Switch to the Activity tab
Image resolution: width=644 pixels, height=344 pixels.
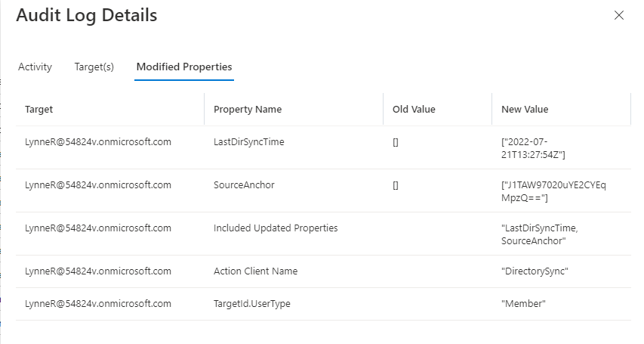point(35,67)
